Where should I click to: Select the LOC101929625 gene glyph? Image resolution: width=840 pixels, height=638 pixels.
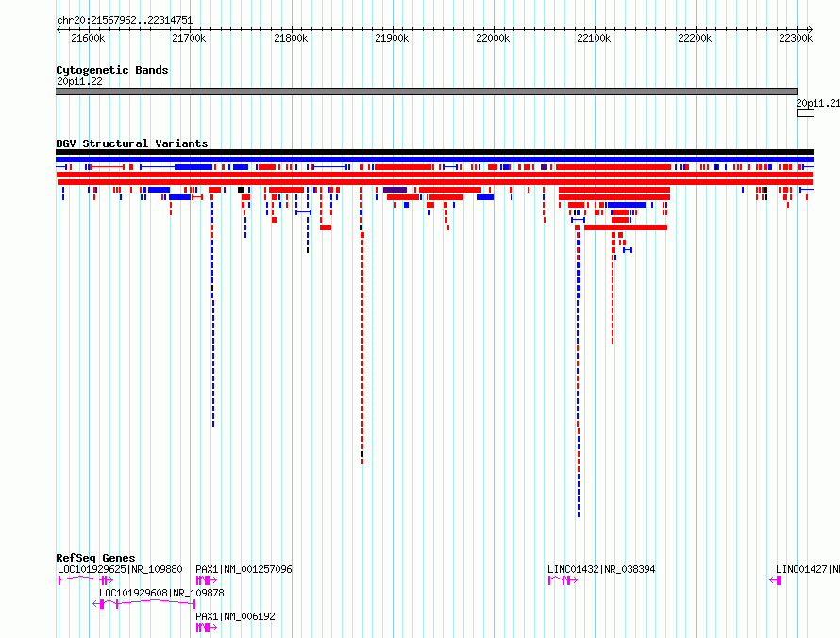(86, 580)
